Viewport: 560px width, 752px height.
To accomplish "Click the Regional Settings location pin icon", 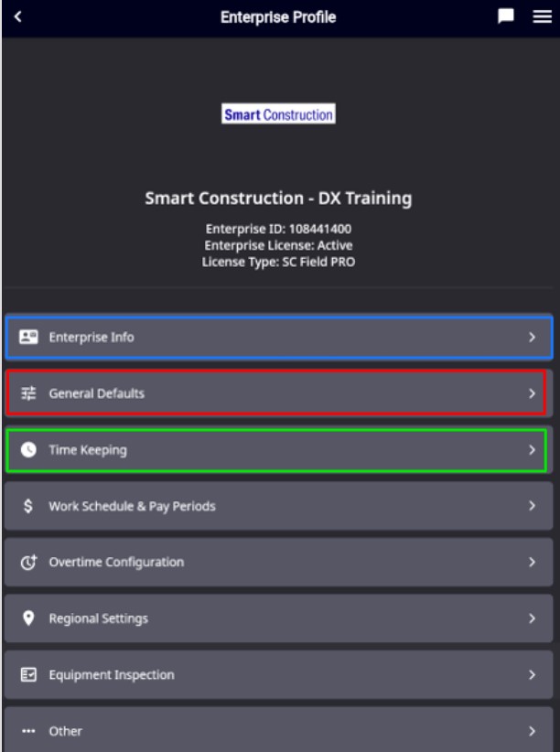I will tap(28, 618).
